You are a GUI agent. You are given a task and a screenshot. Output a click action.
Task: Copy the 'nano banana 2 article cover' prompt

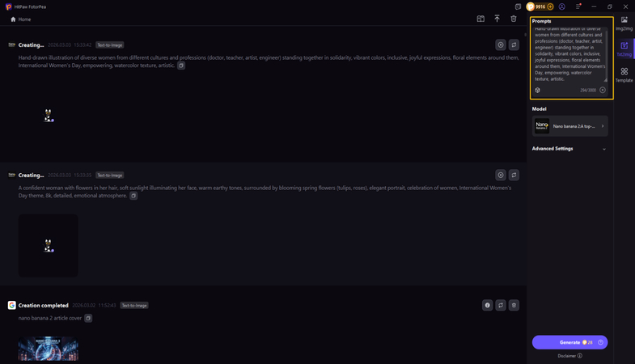point(88,318)
